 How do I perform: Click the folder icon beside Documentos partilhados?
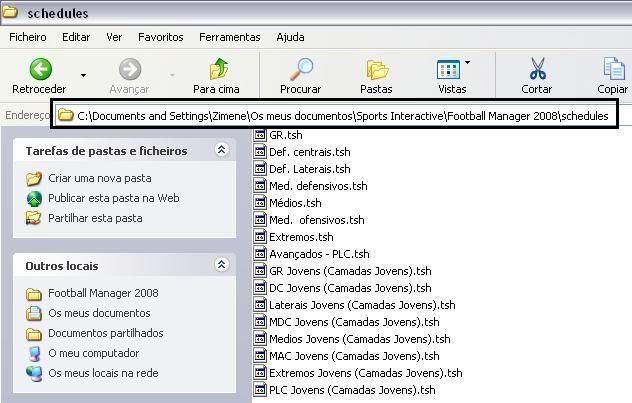pyautogui.click(x=34, y=334)
